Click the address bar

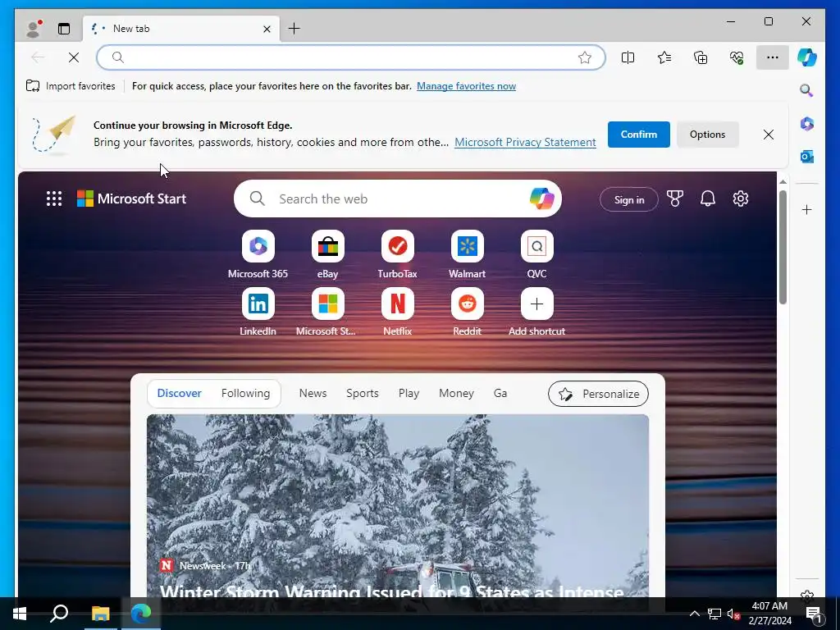click(x=351, y=57)
